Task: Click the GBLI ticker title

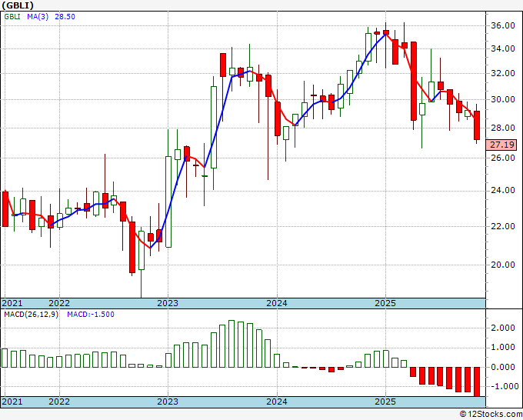Action: 18,5
